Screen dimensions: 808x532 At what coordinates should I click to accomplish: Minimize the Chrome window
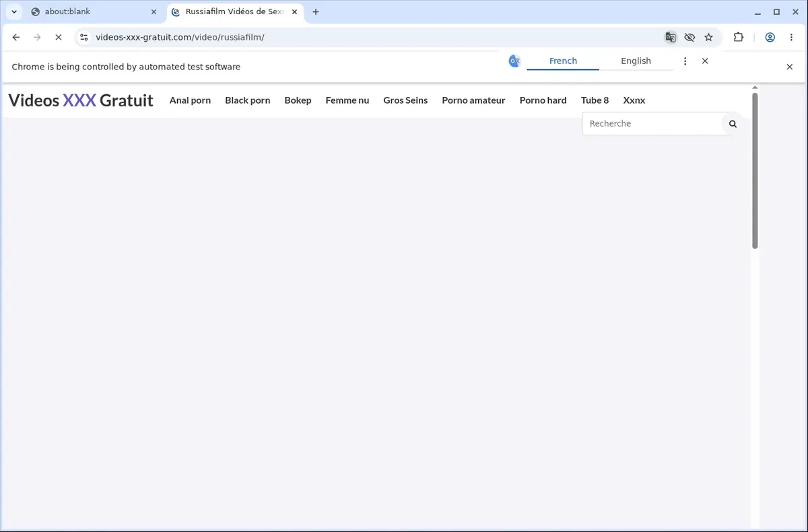point(758,11)
